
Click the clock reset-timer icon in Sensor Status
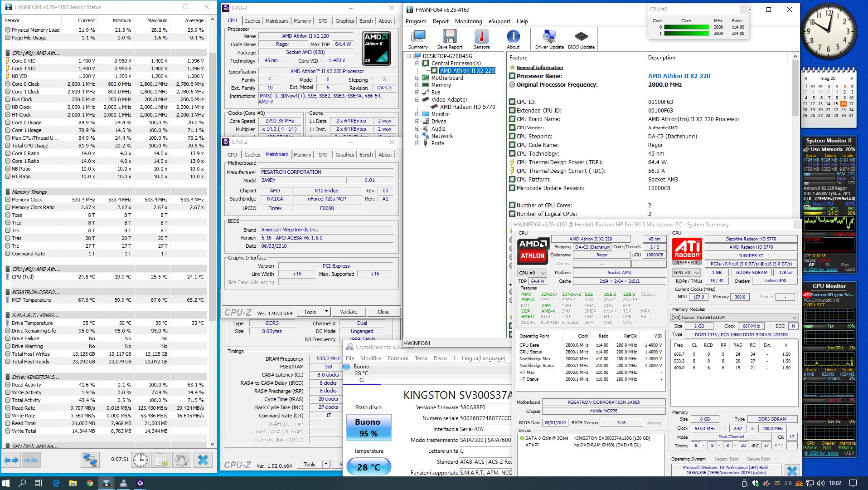(141, 460)
